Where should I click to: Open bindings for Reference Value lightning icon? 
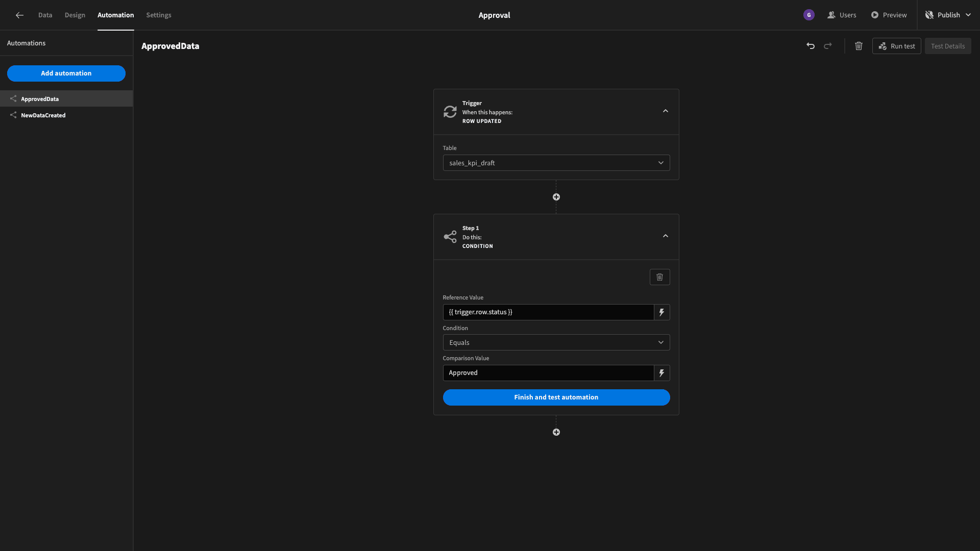pyautogui.click(x=661, y=312)
